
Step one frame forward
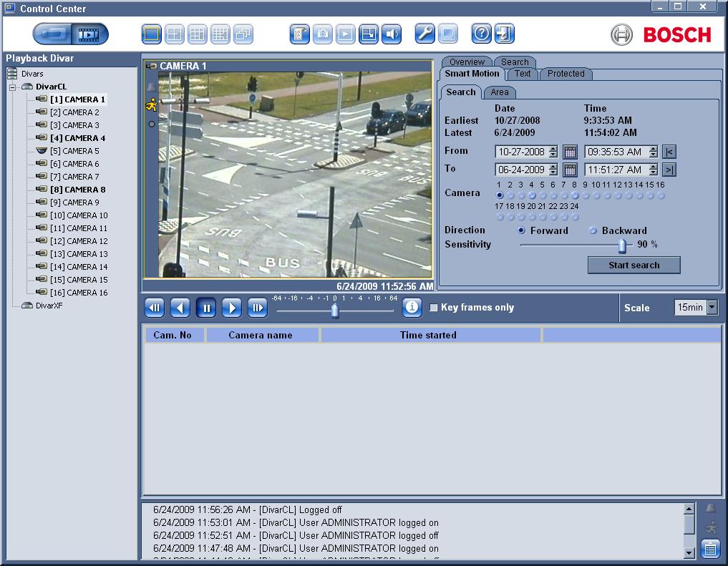coord(257,308)
